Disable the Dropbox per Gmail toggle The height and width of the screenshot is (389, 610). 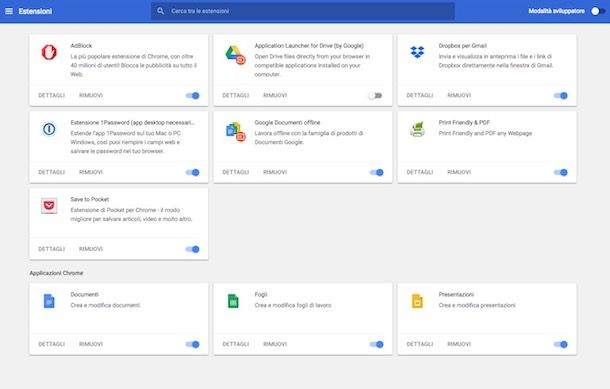(x=561, y=96)
